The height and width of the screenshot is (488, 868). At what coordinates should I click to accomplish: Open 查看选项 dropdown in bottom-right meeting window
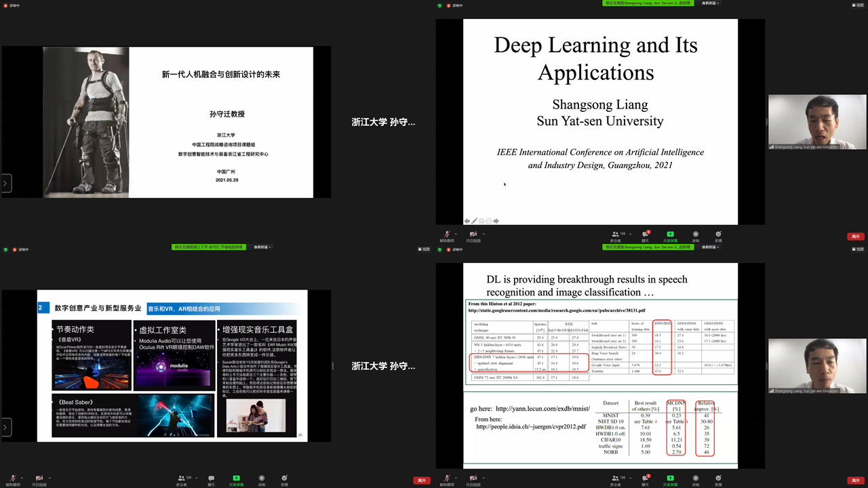pos(710,247)
